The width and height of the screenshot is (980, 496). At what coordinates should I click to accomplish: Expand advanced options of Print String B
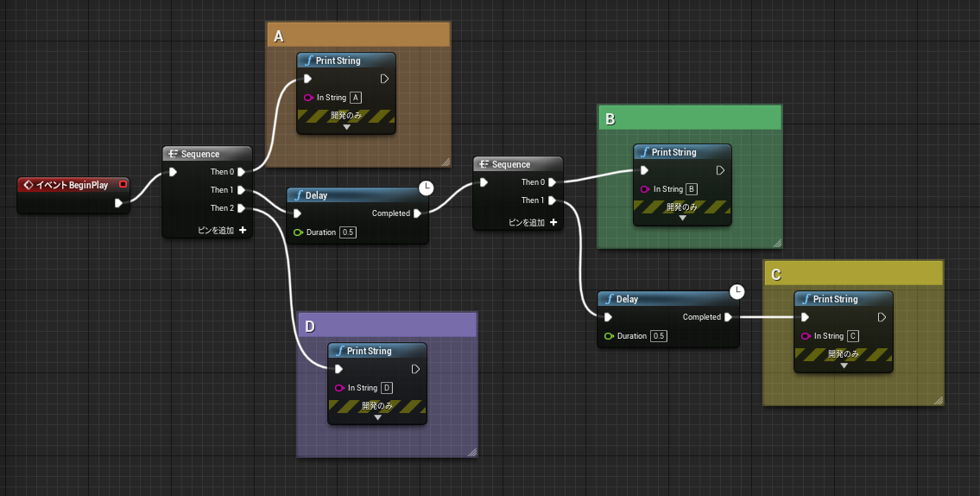682,219
